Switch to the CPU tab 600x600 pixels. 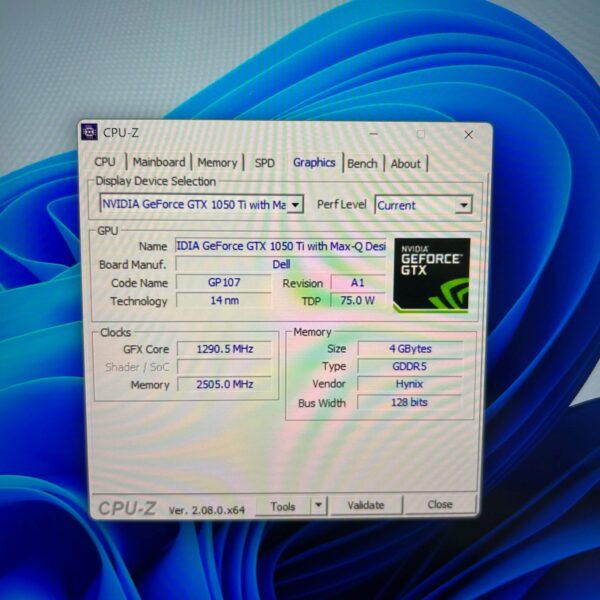[105, 162]
